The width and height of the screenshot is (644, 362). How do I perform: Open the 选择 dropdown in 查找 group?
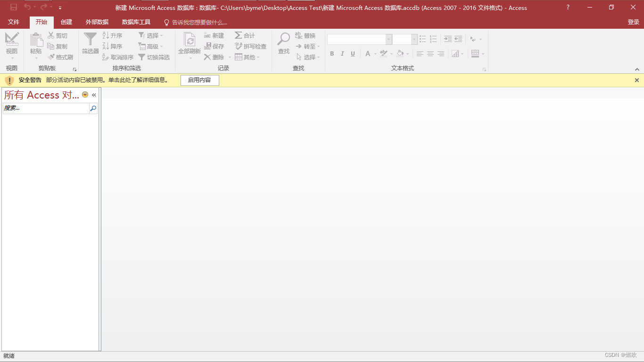(308, 57)
